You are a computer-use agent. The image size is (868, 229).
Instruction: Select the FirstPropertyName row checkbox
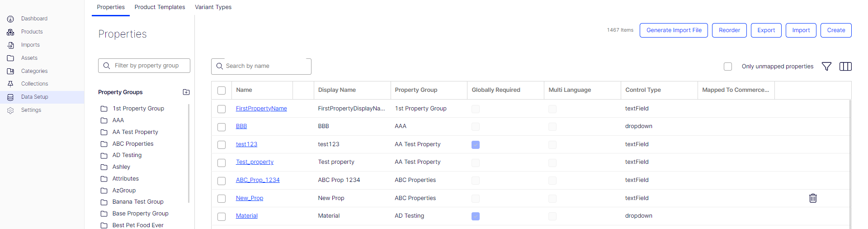tap(222, 109)
